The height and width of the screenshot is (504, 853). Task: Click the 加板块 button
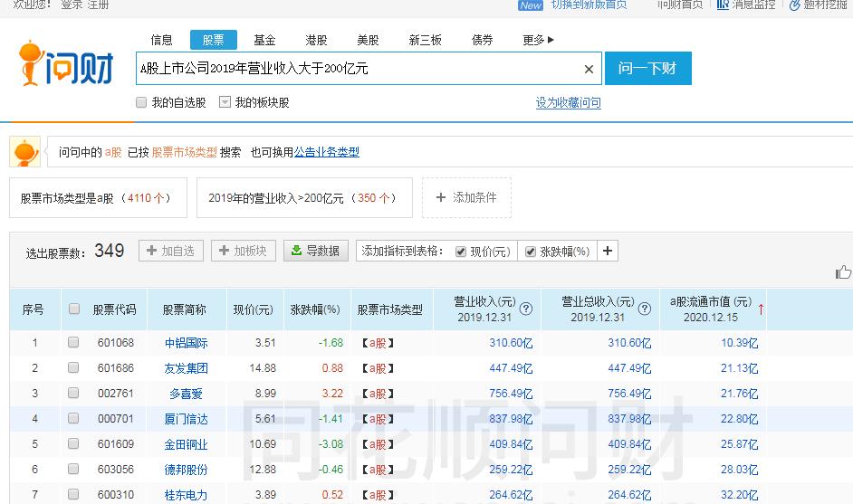[244, 251]
